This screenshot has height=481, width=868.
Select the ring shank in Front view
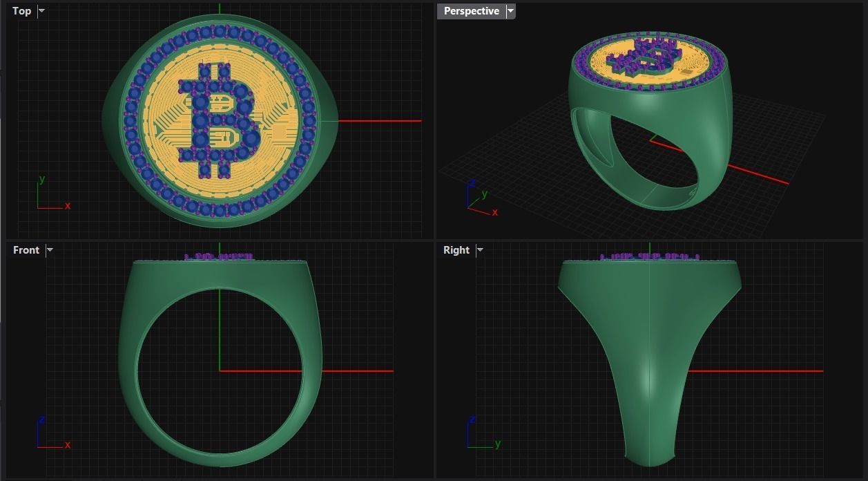(220, 362)
